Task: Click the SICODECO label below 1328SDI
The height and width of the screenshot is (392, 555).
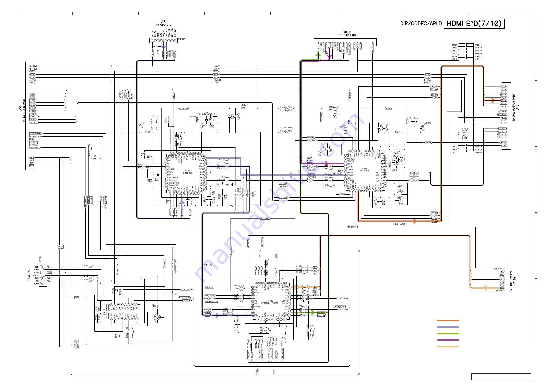Action: pos(283,186)
